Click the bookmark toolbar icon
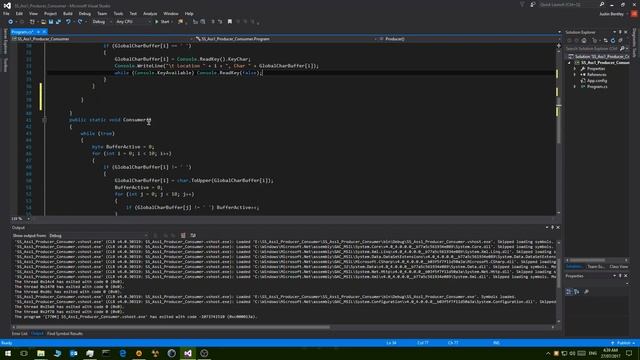Image resolution: width=640 pixels, height=360 pixels. (x=230, y=22)
